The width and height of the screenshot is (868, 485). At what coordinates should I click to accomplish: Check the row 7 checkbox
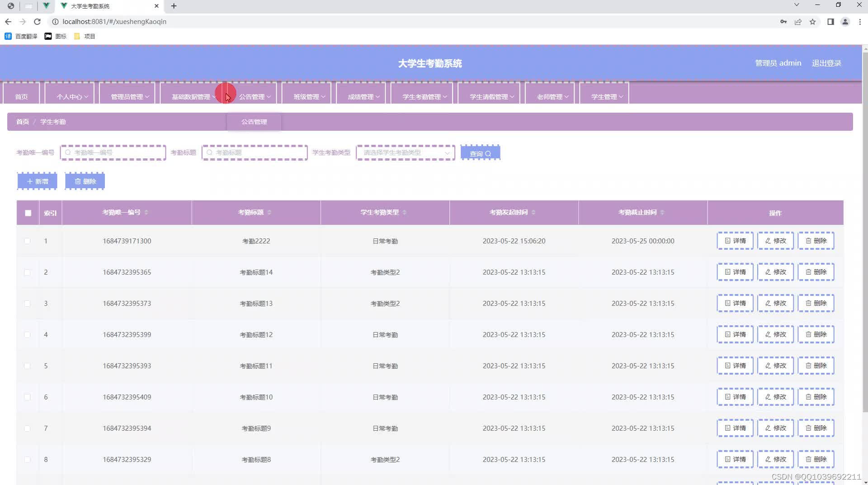pos(27,428)
